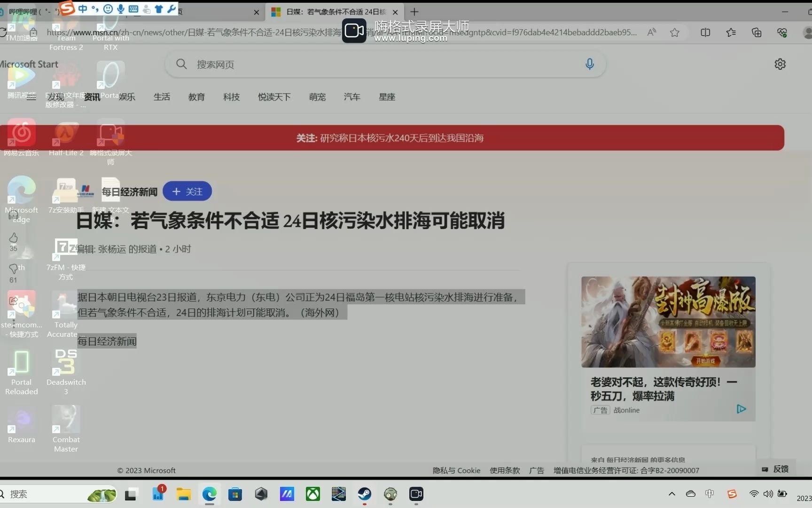Screen dimensions: 812x508
Task: Open Microsoft Store from the taskbar
Action: click(235, 494)
